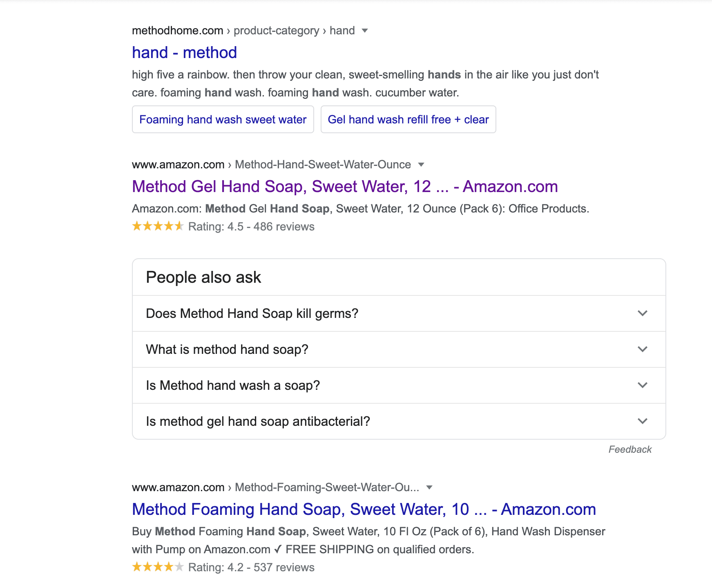Expand 'Is Method hand wash a soap?'
The width and height of the screenshot is (712, 588).
pyautogui.click(x=399, y=385)
